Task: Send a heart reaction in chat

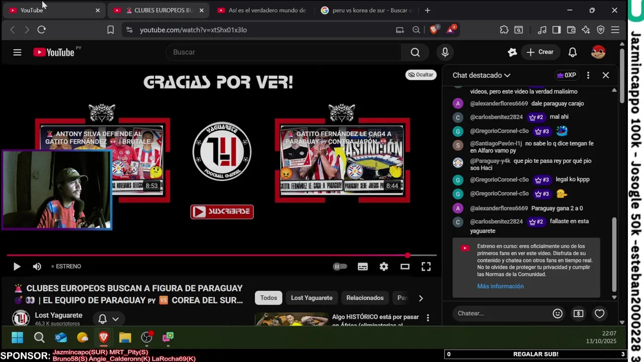Action: (x=600, y=313)
